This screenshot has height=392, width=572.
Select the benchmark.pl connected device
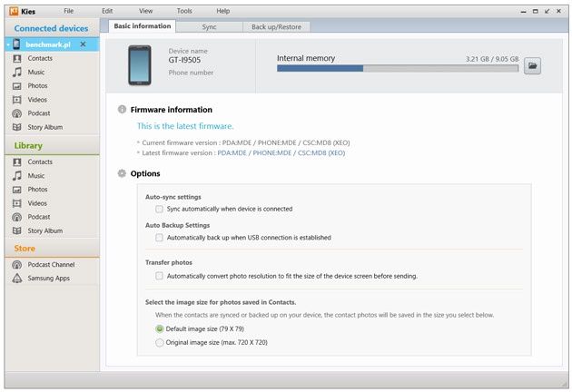point(52,44)
